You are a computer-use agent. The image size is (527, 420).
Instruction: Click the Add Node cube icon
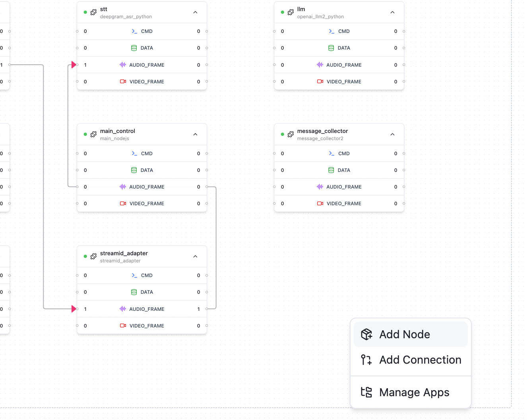click(x=366, y=334)
